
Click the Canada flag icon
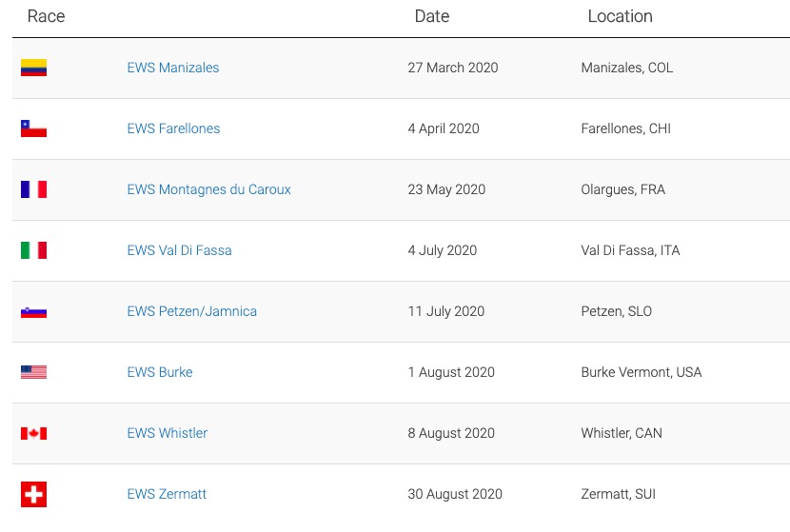(33, 433)
